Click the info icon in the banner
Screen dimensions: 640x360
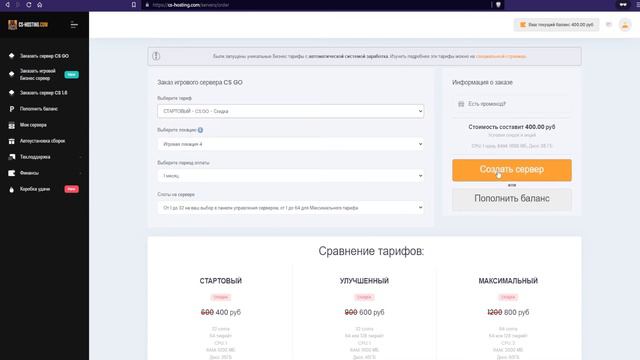[x=156, y=56]
